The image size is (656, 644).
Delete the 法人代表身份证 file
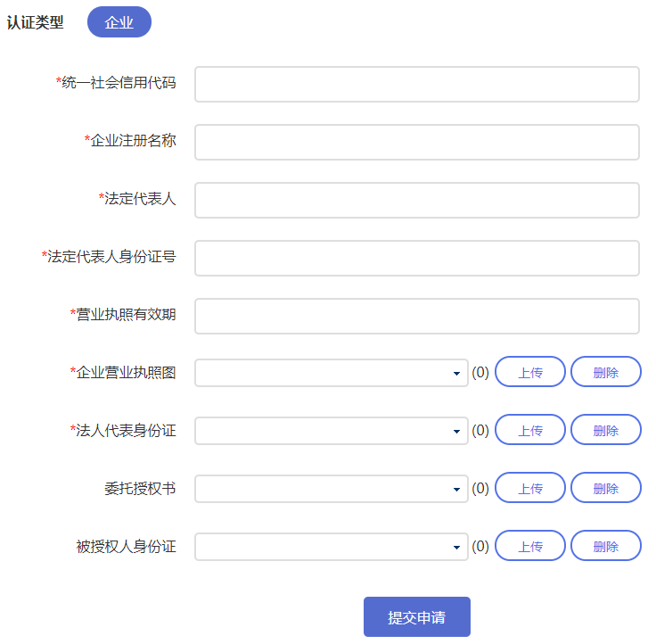(606, 431)
